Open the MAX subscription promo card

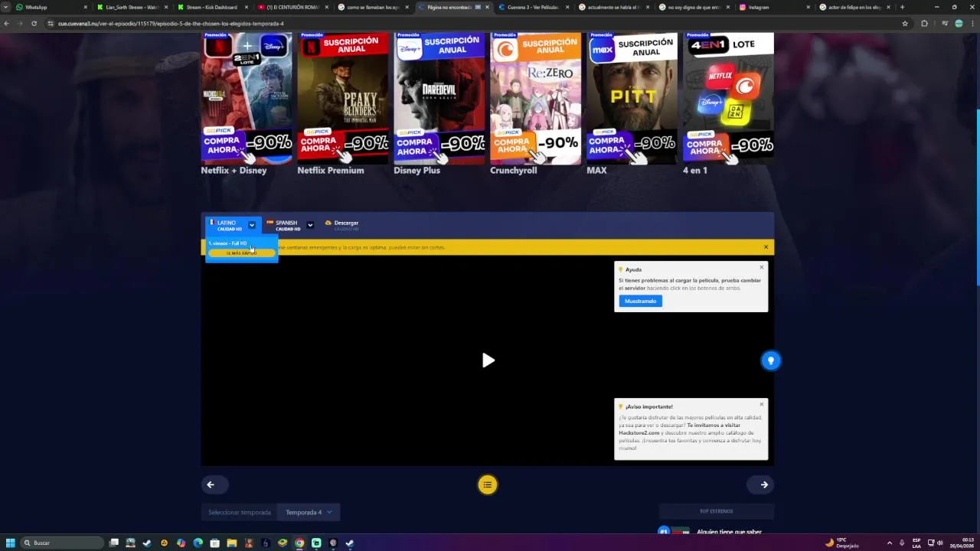coord(632,98)
